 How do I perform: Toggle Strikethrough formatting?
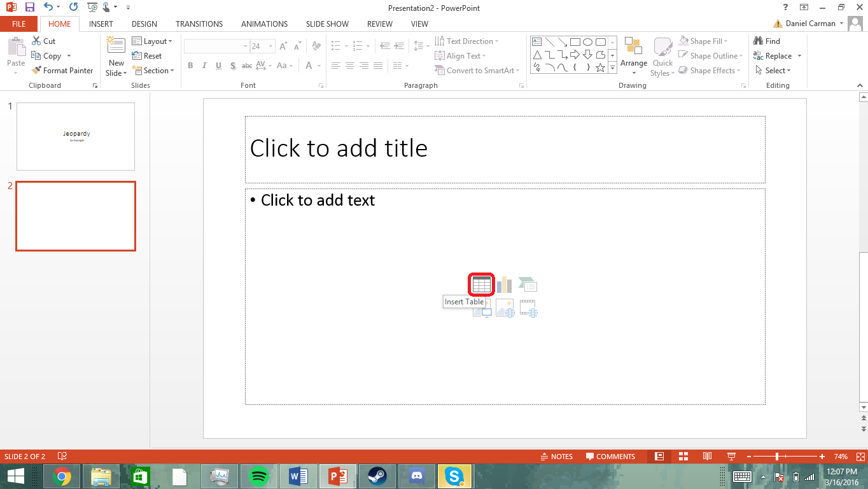[x=247, y=66]
